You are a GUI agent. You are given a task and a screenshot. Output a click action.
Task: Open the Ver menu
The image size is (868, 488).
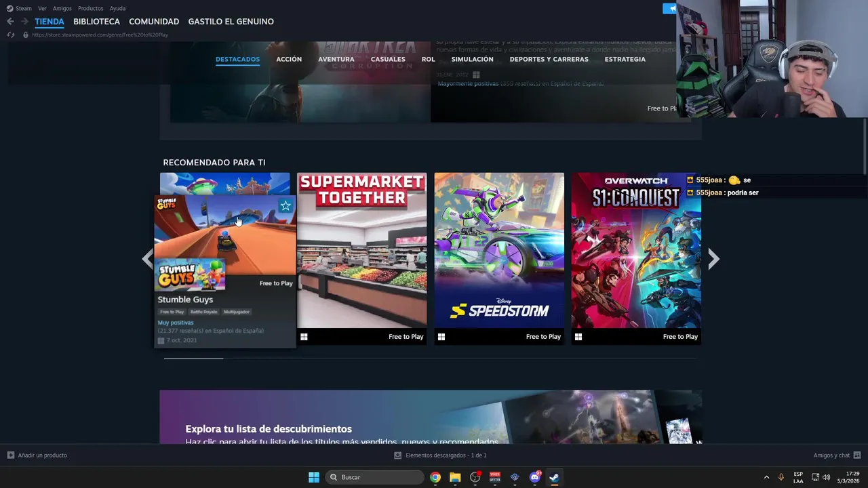[42, 8]
